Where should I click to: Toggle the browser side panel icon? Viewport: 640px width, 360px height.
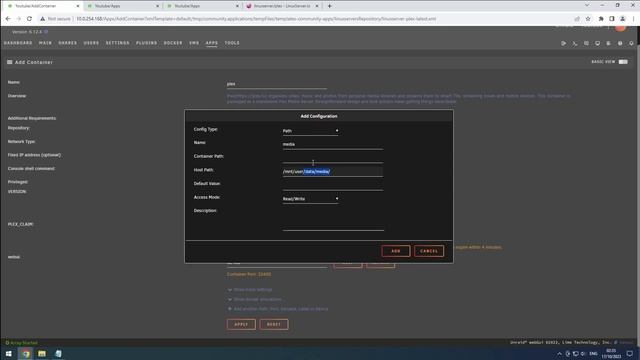tap(611, 19)
